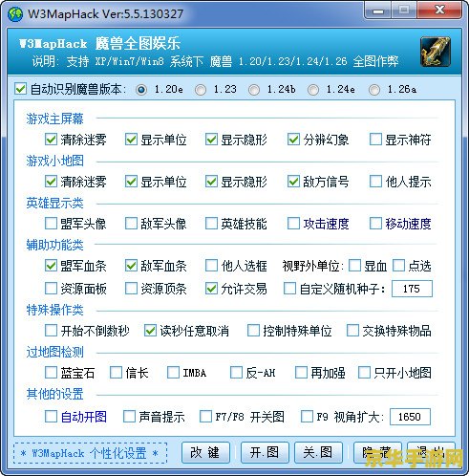
Task: Uncheck 清除迷雾 under 游戏主屏幕
Action: click(51, 140)
